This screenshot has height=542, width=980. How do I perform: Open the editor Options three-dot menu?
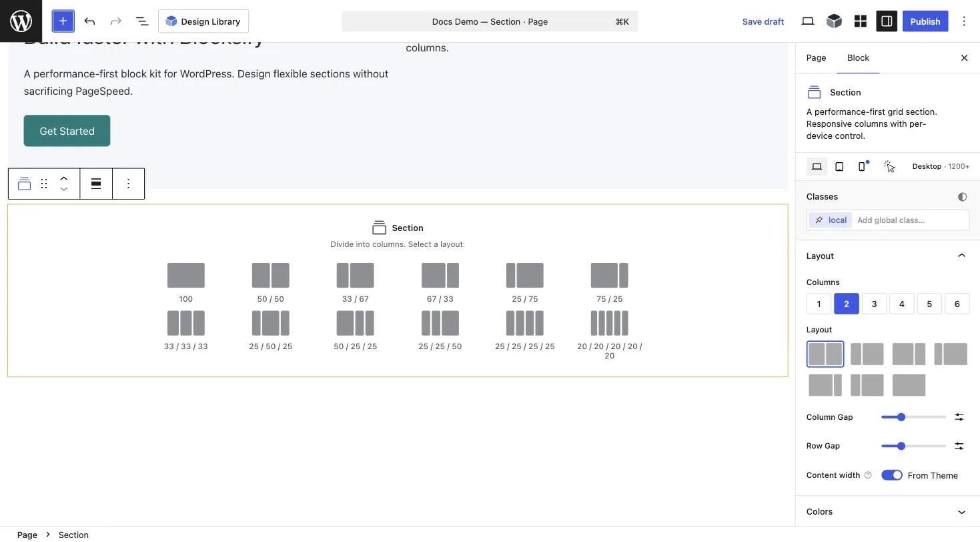tap(964, 21)
